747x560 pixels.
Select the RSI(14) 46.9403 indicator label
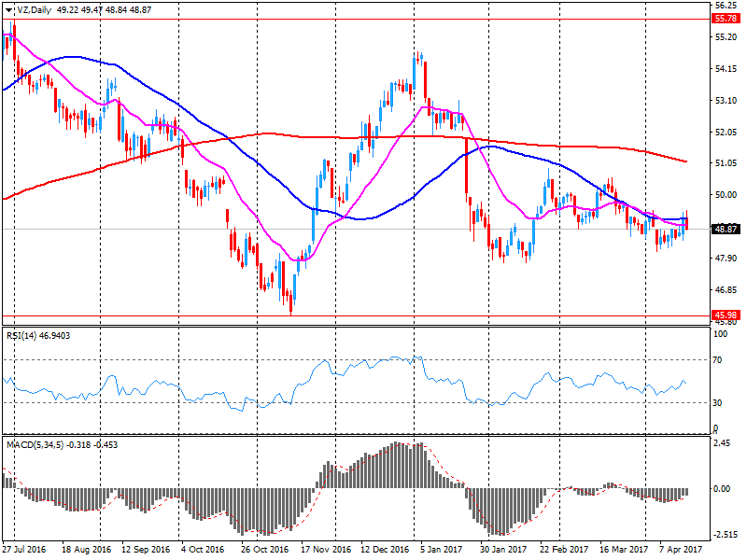click(38, 336)
